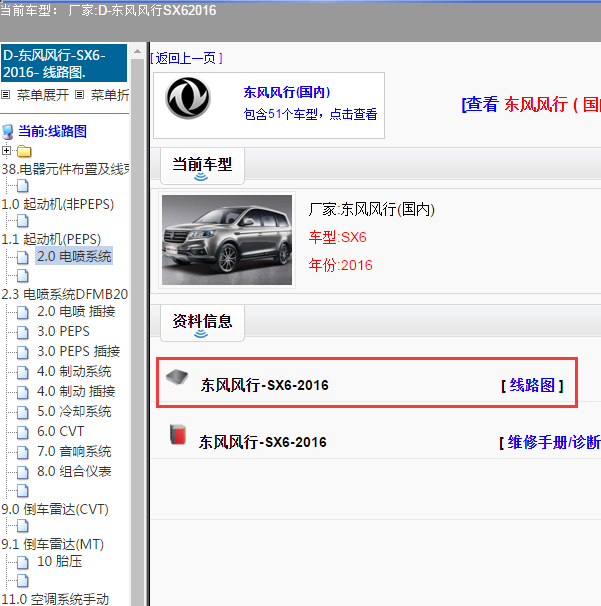The image size is (601, 606).
Task: Click document icon beside 3.0 PEPS
Action: tap(23, 332)
